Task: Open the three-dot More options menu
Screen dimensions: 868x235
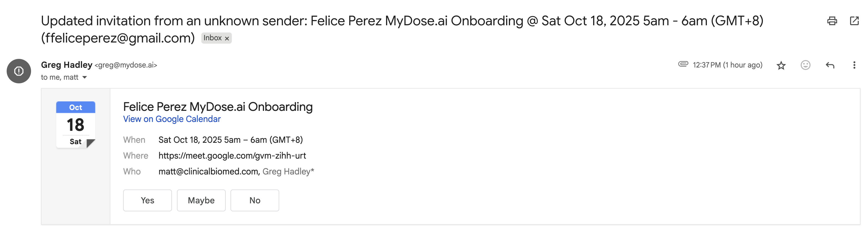Action: 854,65
